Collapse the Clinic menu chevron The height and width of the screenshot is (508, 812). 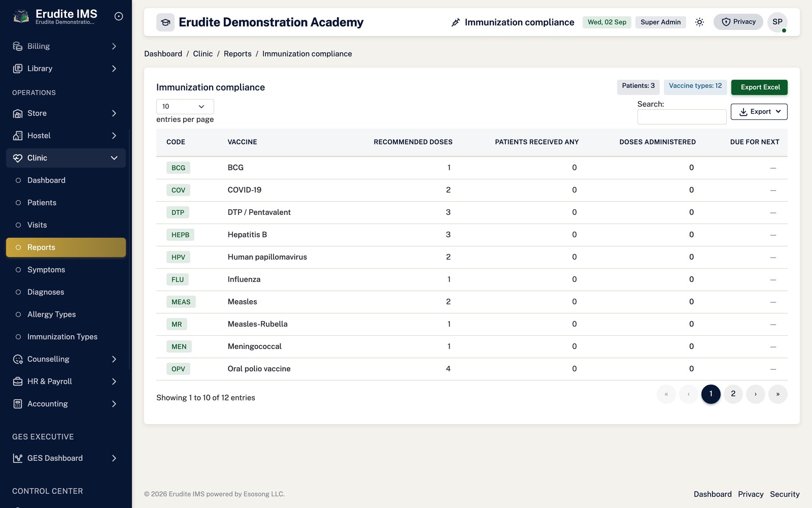pyautogui.click(x=114, y=158)
